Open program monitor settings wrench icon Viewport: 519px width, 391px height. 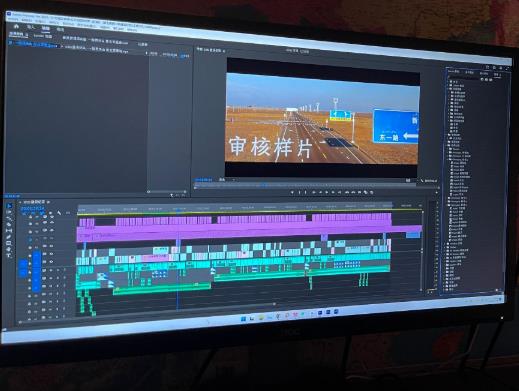point(422,180)
